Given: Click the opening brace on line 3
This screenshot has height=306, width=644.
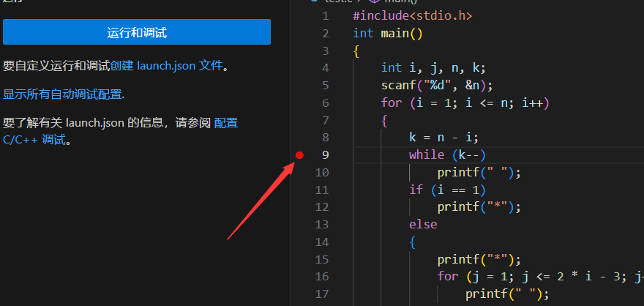Looking at the screenshot, I should click(x=356, y=51).
